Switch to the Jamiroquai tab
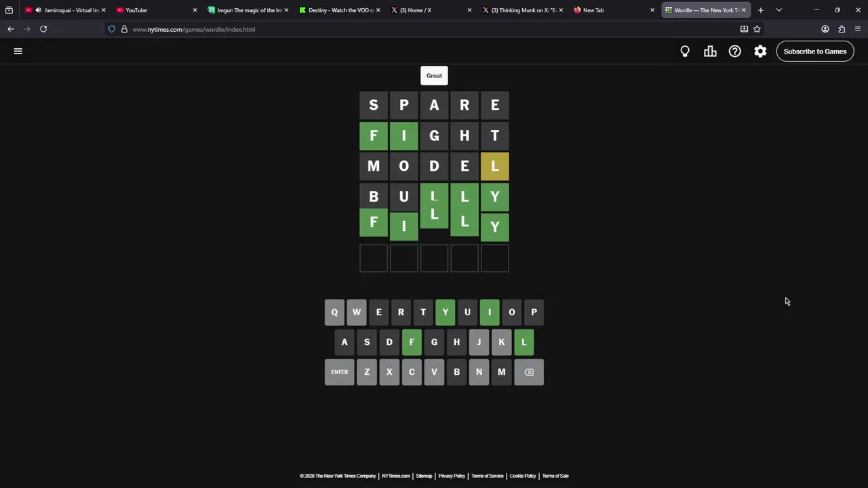This screenshot has height=488, width=868. click(65, 10)
